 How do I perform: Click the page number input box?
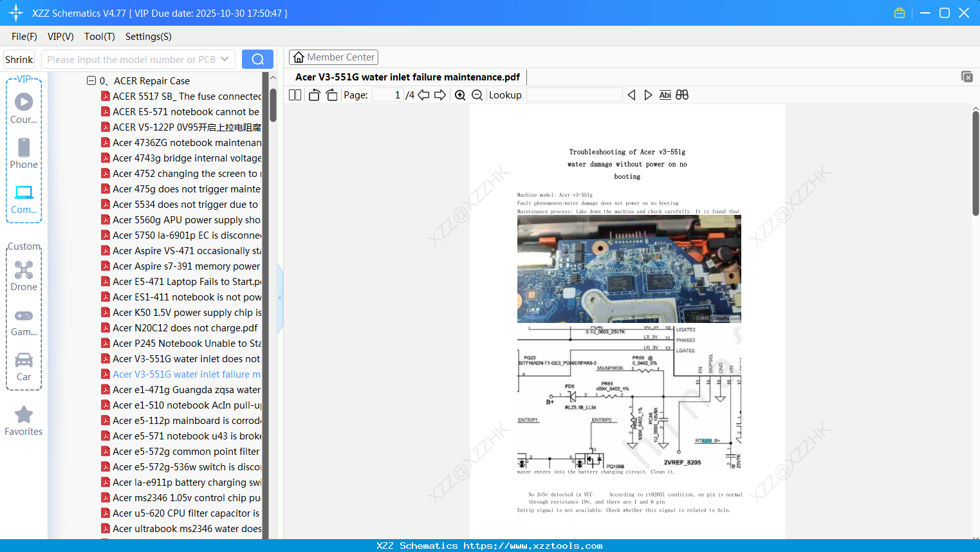point(387,95)
